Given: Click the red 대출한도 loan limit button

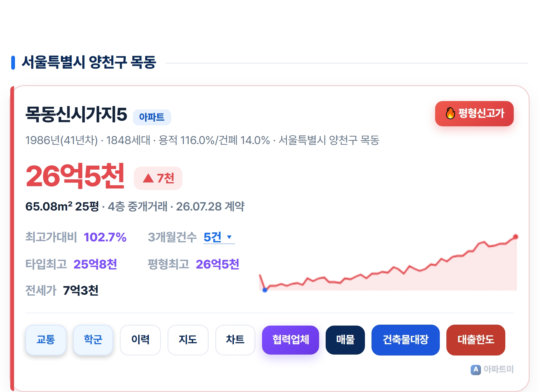Looking at the screenshot, I should pyautogui.click(x=476, y=340).
